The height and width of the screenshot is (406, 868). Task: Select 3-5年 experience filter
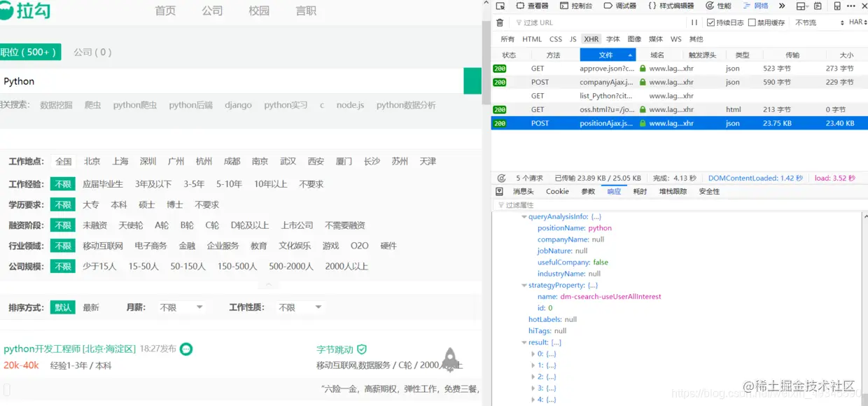(194, 184)
